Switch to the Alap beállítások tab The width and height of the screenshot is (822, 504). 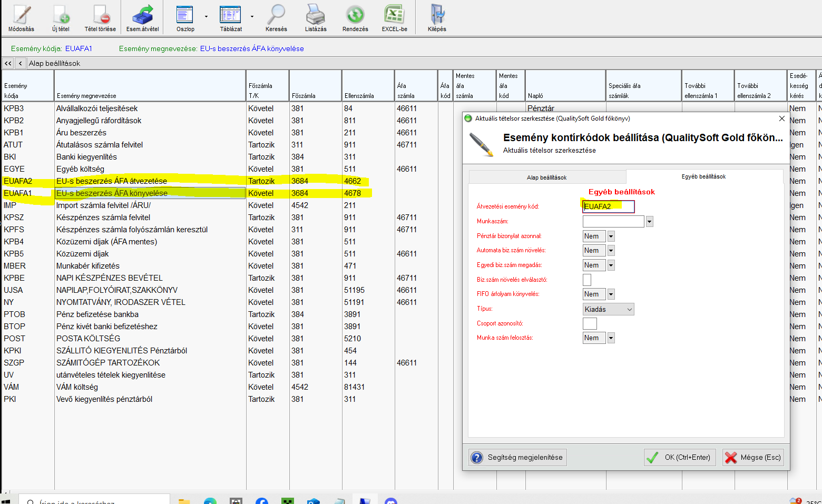(x=546, y=177)
